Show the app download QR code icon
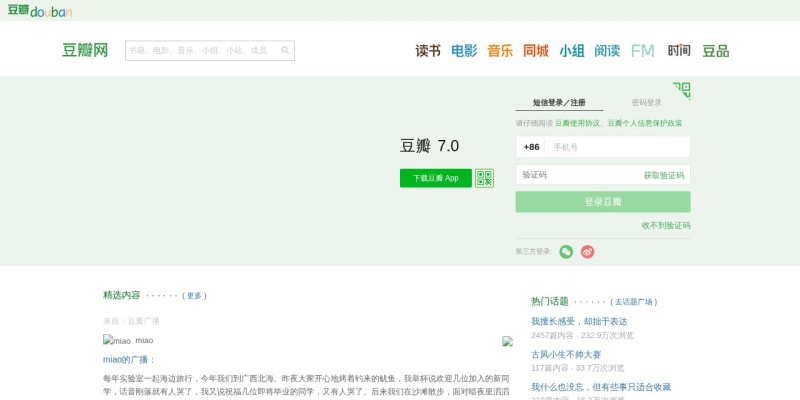The height and width of the screenshot is (400, 800). tap(484, 178)
